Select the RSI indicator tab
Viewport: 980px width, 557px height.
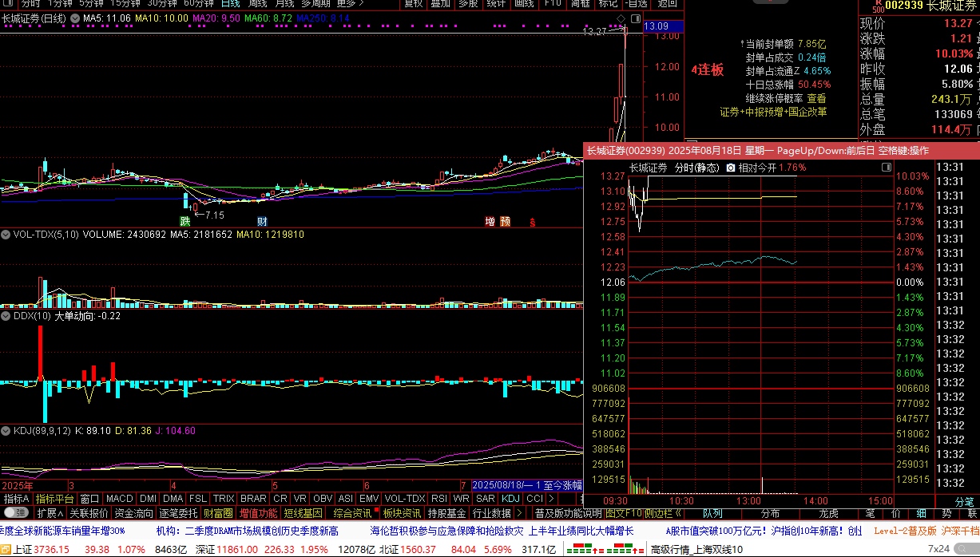tap(438, 499)
